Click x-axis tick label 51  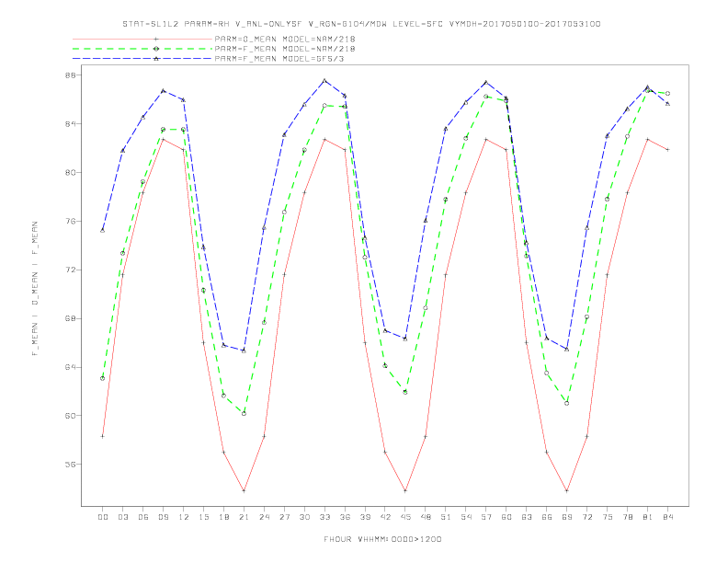446,517
